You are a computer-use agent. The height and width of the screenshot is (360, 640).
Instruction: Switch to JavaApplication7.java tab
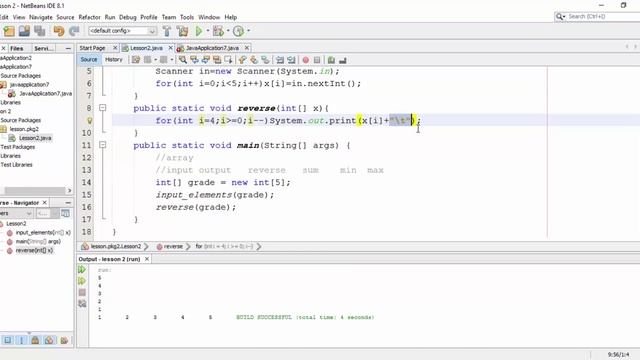(212, 48)
